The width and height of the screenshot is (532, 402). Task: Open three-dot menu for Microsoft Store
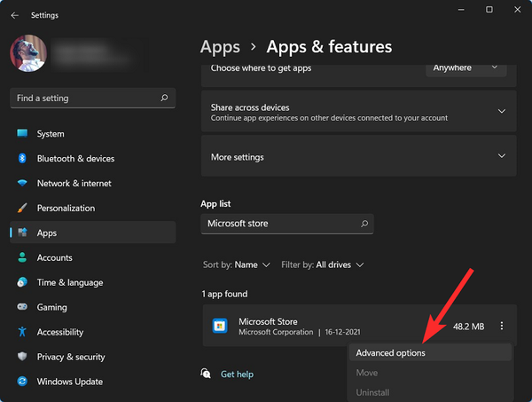501,327
